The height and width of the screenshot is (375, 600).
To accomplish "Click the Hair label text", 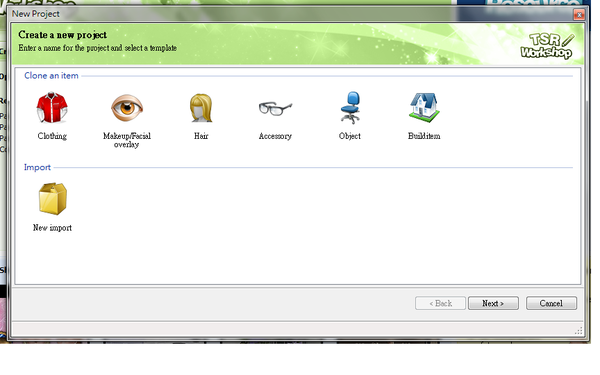I will [201, 136].
